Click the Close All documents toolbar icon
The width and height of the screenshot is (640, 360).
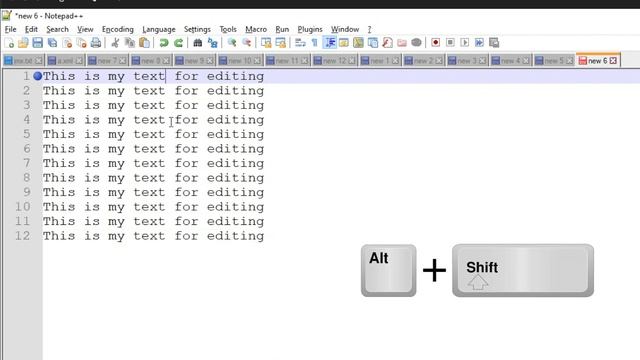(82, 42)
